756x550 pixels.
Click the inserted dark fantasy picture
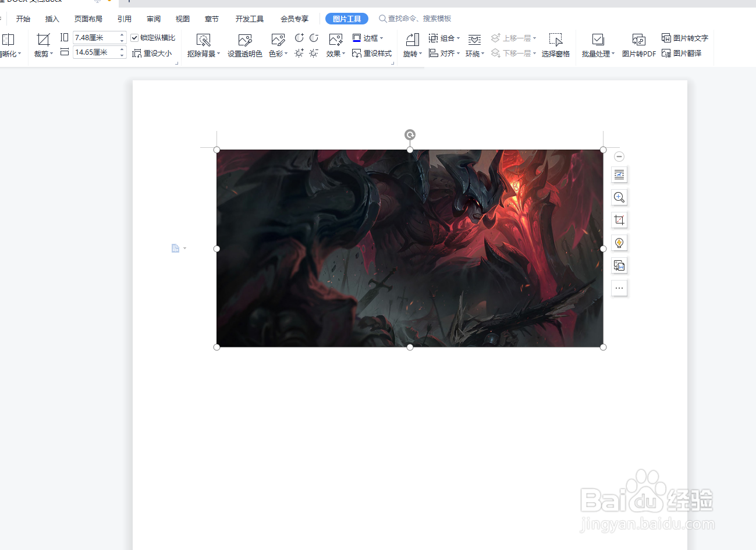click(x=410, y=249)
